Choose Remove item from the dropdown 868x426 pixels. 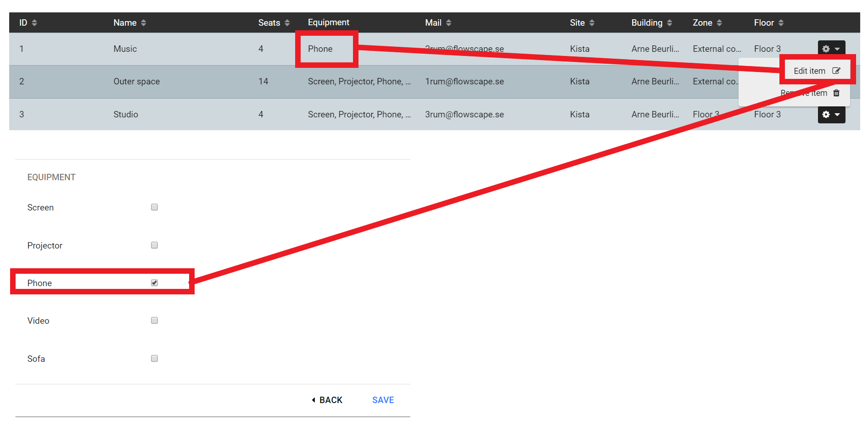pos(810,93)
